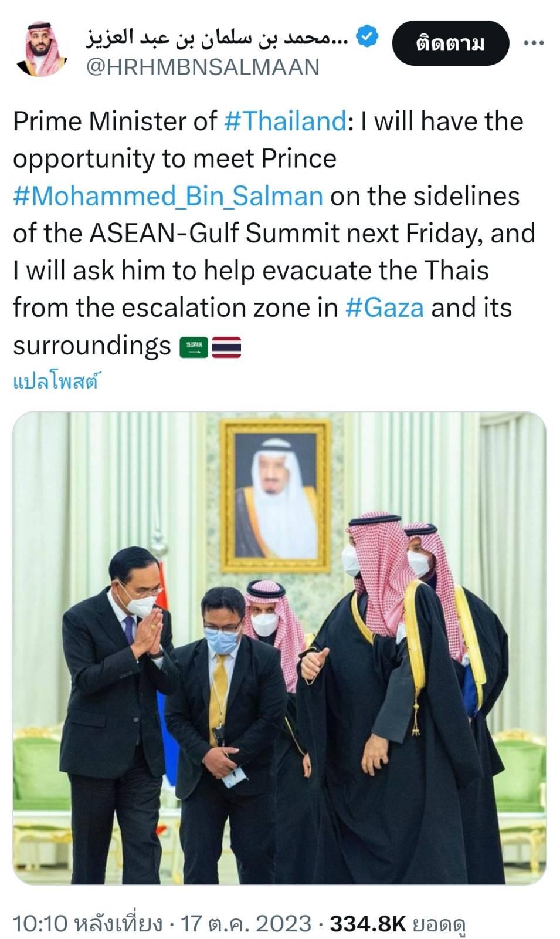Screen dimensions: 560x939
Task: Click the Thailand flag emoji
Action: coord(226,347)
